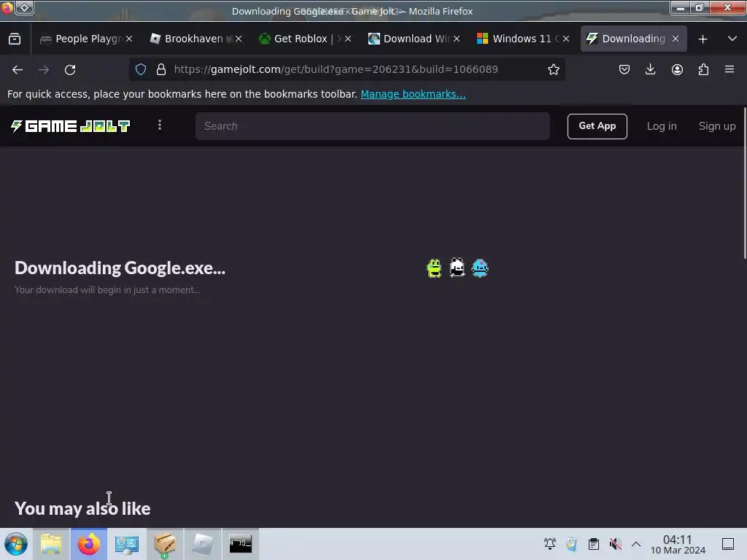The height and width of the screenshot is (560, 747).
Task: Click the Firefox View icon
Action: (15, 39)
